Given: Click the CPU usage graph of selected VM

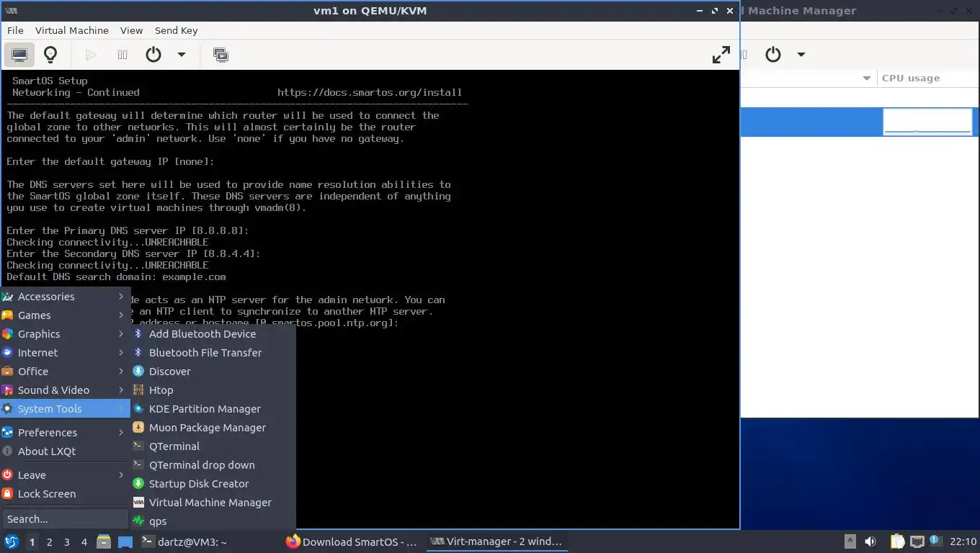Looking at the screenshot, I should tap(927, 122).
